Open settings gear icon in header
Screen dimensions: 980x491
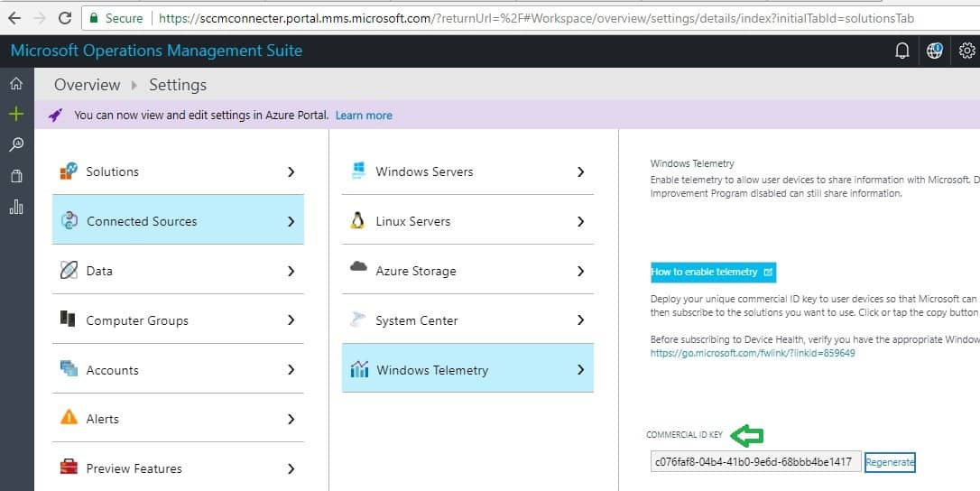pyautogui.click(x=966, y=51)
